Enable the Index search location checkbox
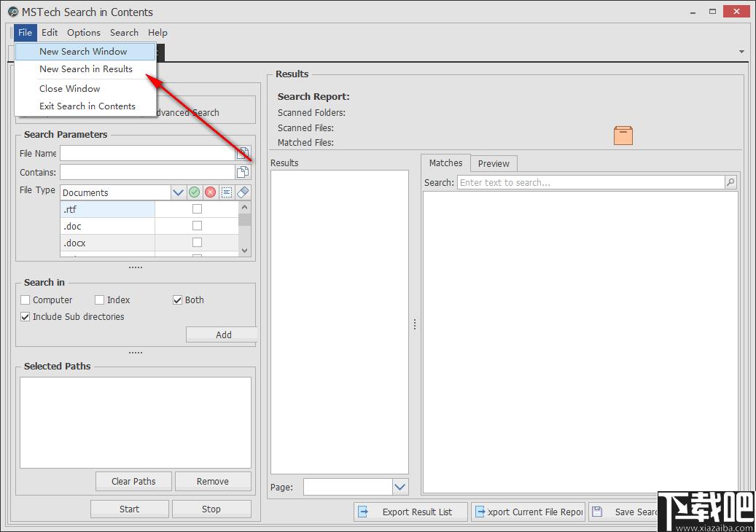The height and width of the screenshot is (532, 756). tap(99, 300)
